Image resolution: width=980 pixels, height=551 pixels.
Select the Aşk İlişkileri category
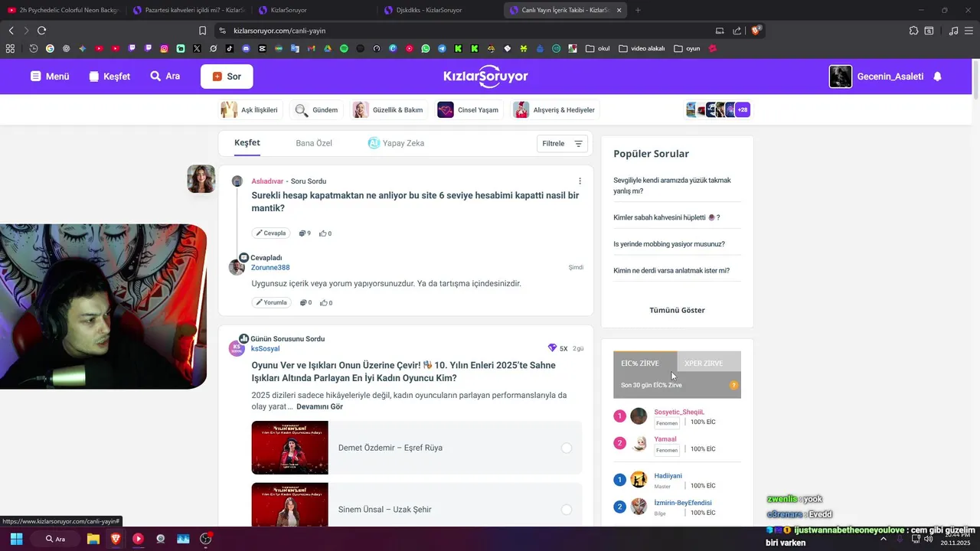tap(250, 110)
